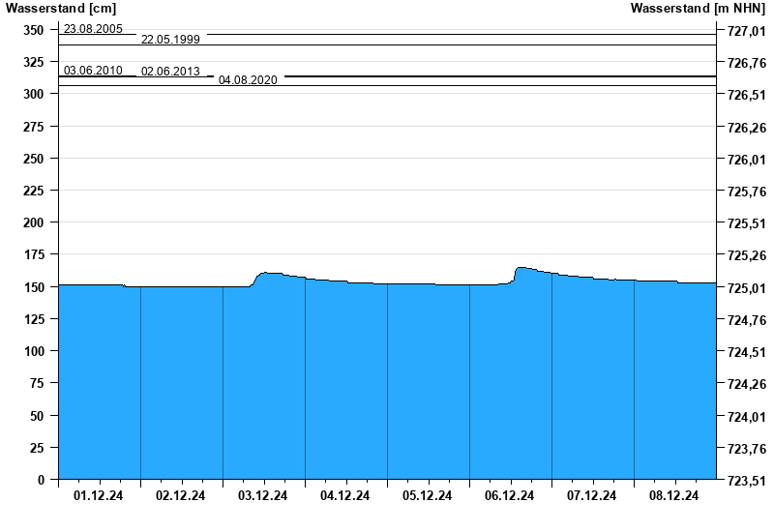Click the 23.08.2005 high-water mark label
The image size is (774, 532).
click(x=93, y=29)
